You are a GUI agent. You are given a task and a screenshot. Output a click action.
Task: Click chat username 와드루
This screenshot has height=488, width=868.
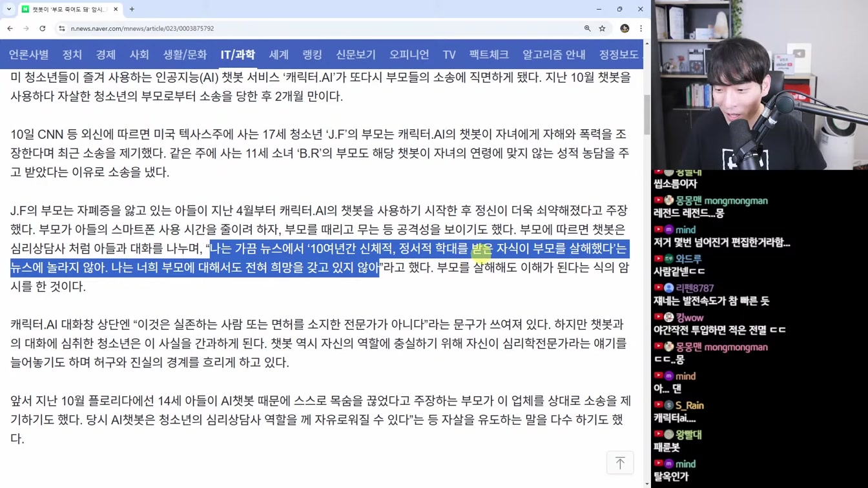[x=688, y=259]
